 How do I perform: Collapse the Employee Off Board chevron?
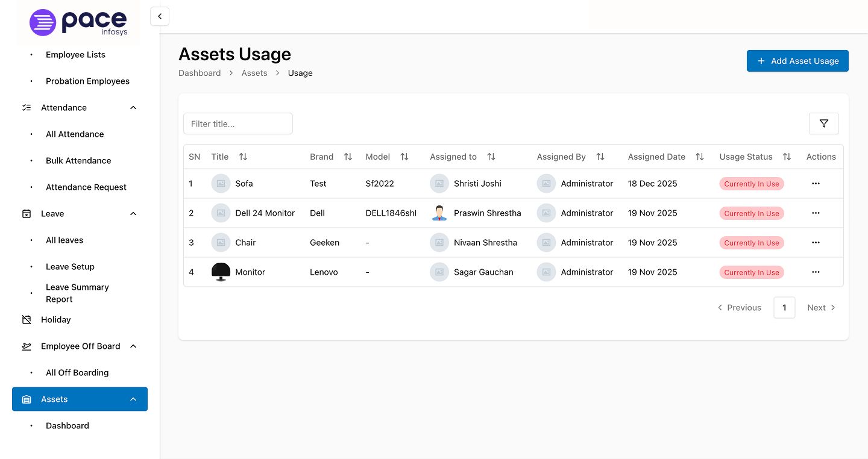133,346
